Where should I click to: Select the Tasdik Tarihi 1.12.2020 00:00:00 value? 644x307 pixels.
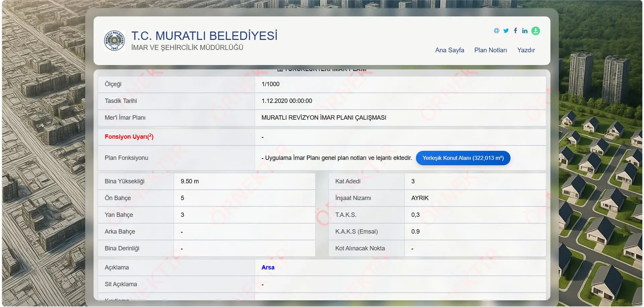coord(287,101)
